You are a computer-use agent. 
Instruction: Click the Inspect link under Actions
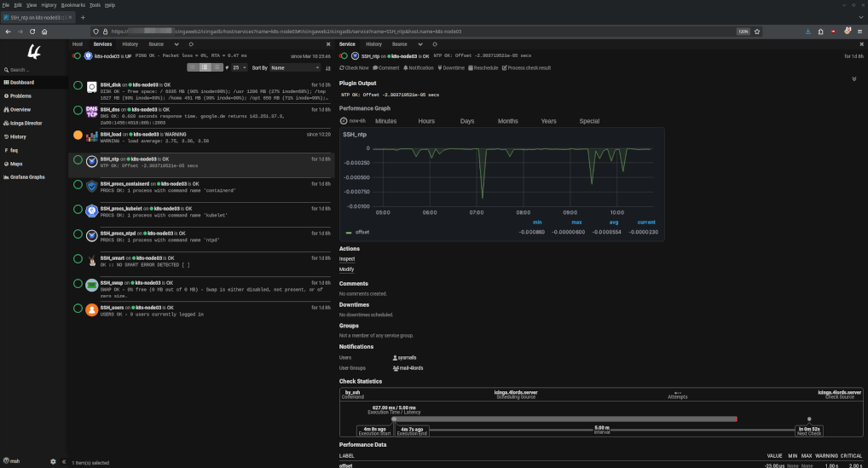[347, 258]
